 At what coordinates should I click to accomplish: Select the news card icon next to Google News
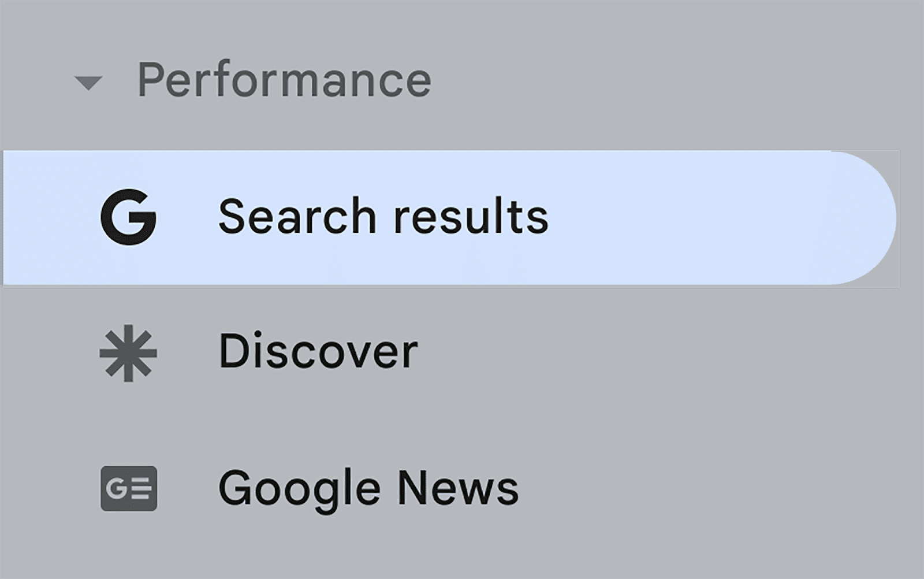pos(128,487)
